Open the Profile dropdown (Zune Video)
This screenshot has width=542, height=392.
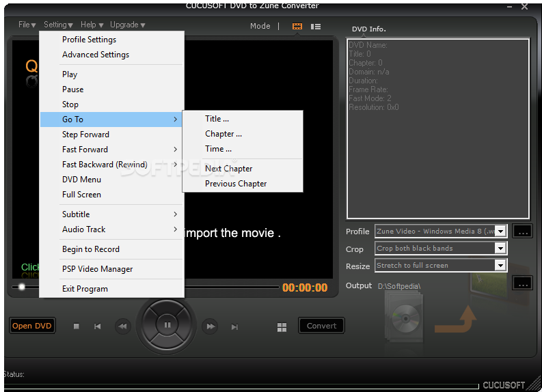point(441,232)
